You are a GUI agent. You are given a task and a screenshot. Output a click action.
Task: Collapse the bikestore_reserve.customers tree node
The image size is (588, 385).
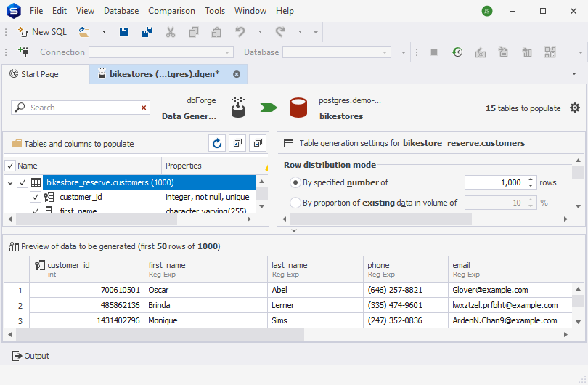point(10,182)
